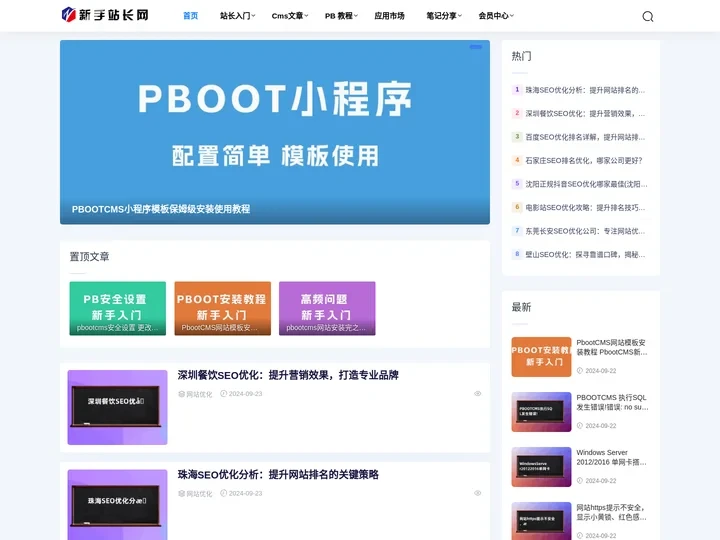Open hot item 深圳餐饮SEO优化：提升营销效果
The height and width of the screenshot is (540, 720).
[585, 113]
